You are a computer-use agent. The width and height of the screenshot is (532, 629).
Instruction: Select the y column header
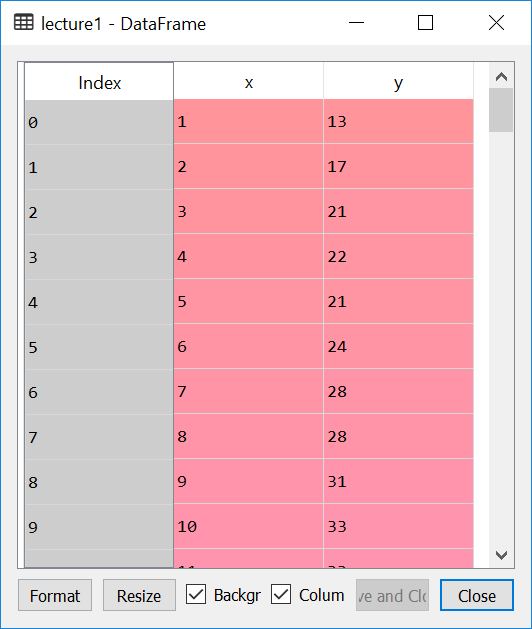(398, 81)
